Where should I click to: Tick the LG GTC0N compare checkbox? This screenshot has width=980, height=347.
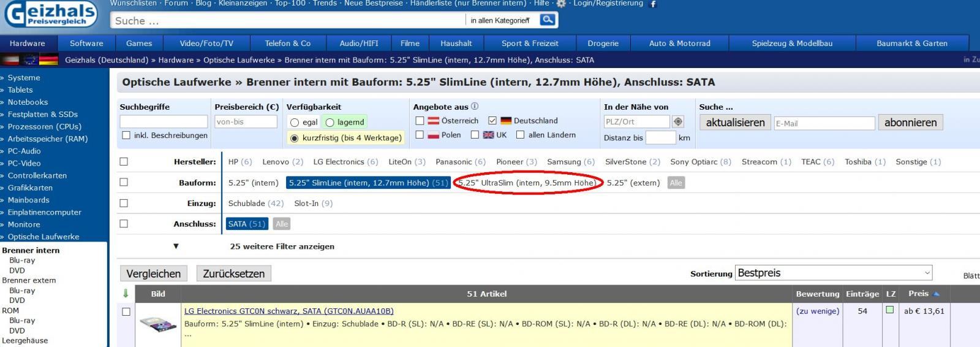pyautogui.click(x=126, y=311)
